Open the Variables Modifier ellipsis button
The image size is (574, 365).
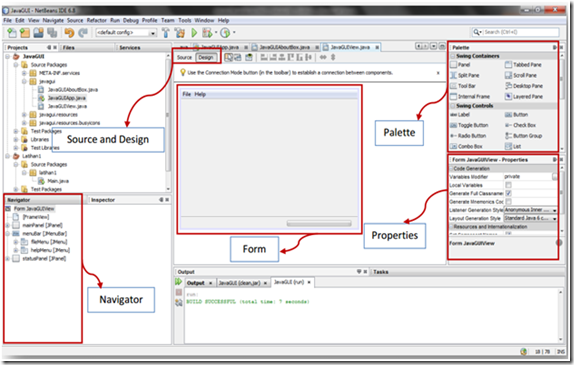click(555, 177)
